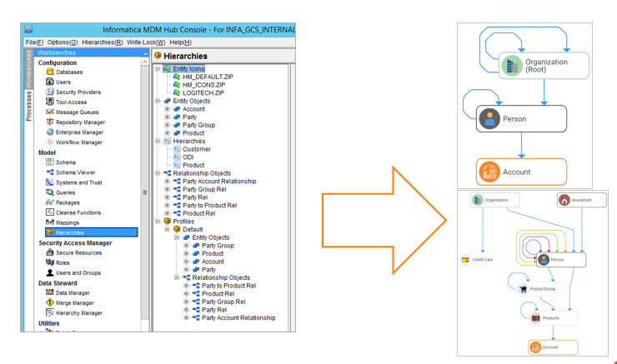The image size is (617, 364).
Task: Select the Tool Access icon
Action: click(50, 102)
